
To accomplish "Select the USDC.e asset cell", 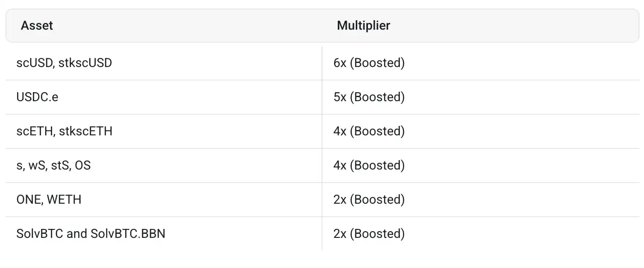I will click(37, 97).
